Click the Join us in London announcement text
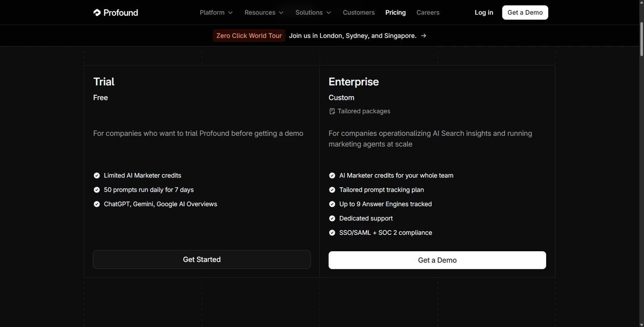644x327 pixels. [353, 36]
